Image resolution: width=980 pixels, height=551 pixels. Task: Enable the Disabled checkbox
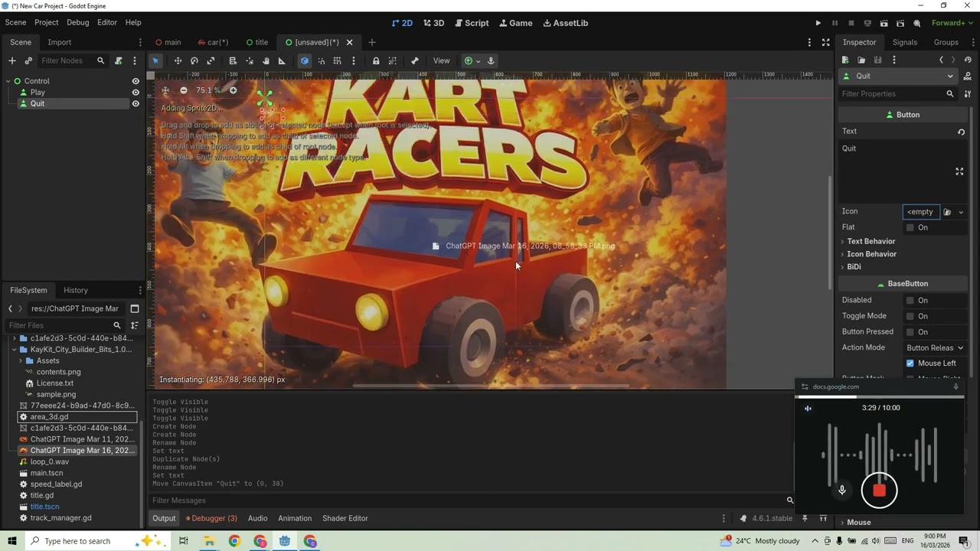(910, 300)
